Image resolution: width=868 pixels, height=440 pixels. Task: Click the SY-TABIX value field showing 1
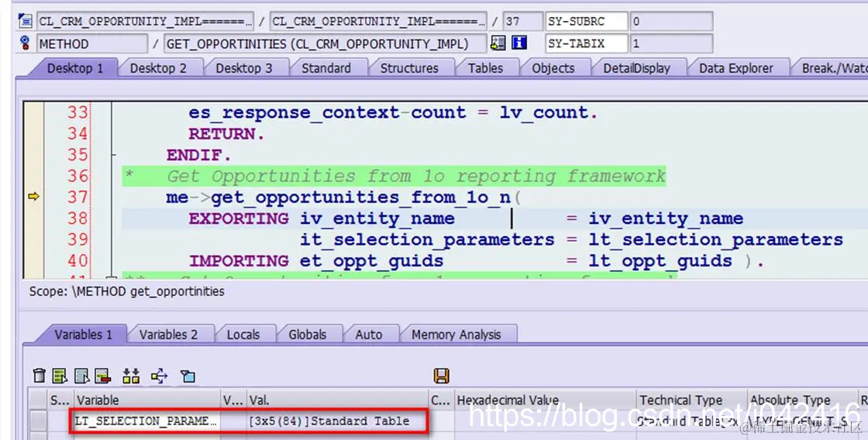671,43
